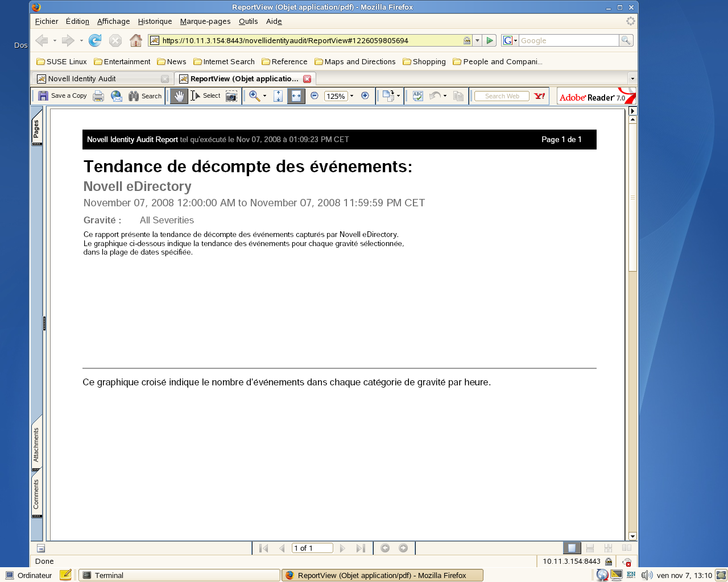Toggle the Fit Width view button
The height and width of the screenshot is (582, 728).
(296, 96)
